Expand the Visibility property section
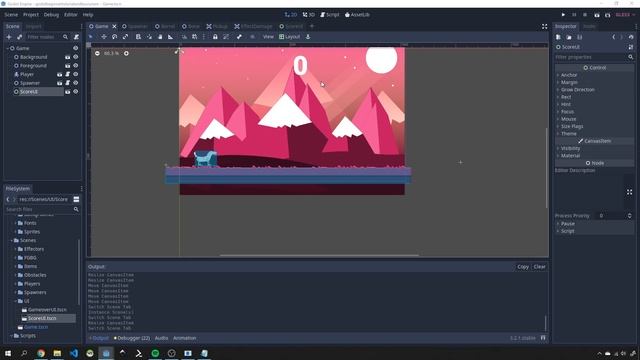 pyautogui.click(x=594, y=149)
